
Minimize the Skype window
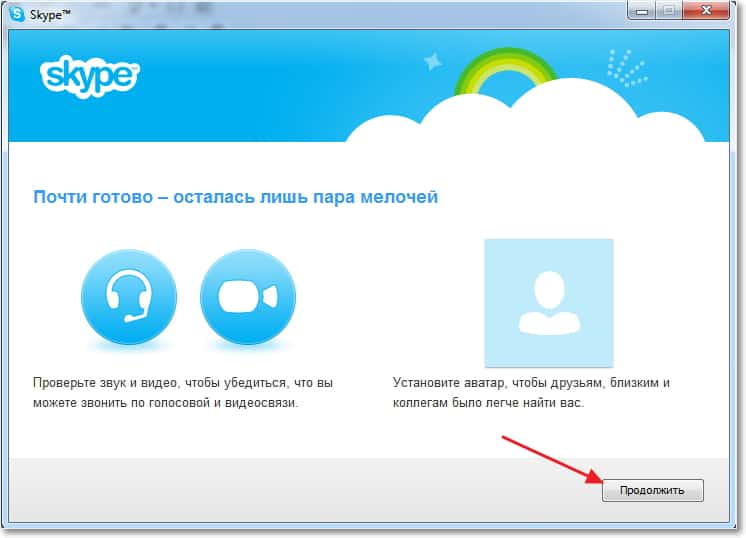pos(642,10)
